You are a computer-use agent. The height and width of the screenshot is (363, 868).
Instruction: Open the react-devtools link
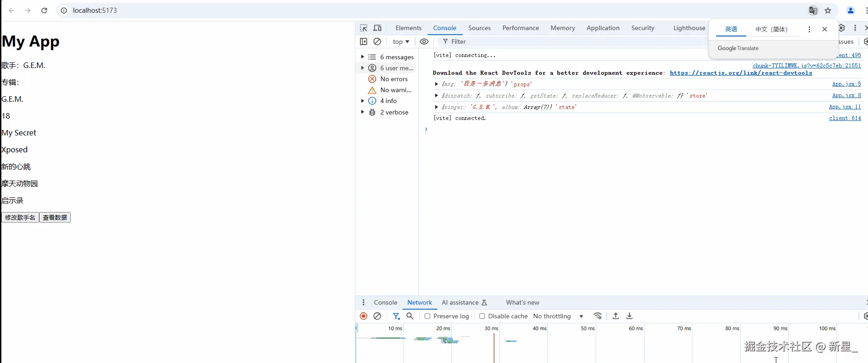coord(741,73)
